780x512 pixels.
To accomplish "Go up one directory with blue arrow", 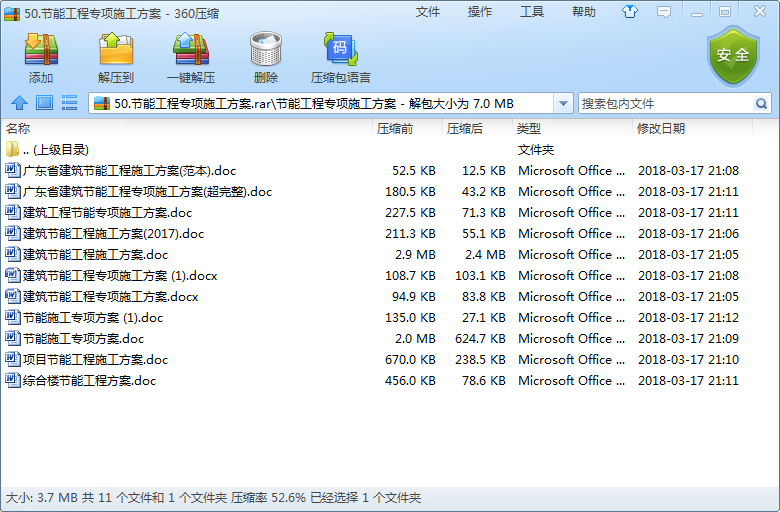I will (x=19, y=103).
